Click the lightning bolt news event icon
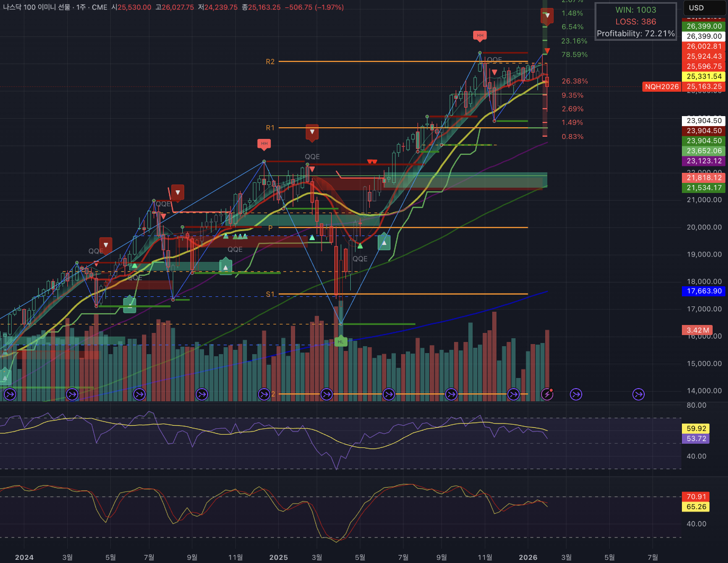The image size is (728, 563). pyautogui.click(x=547, y=394)
